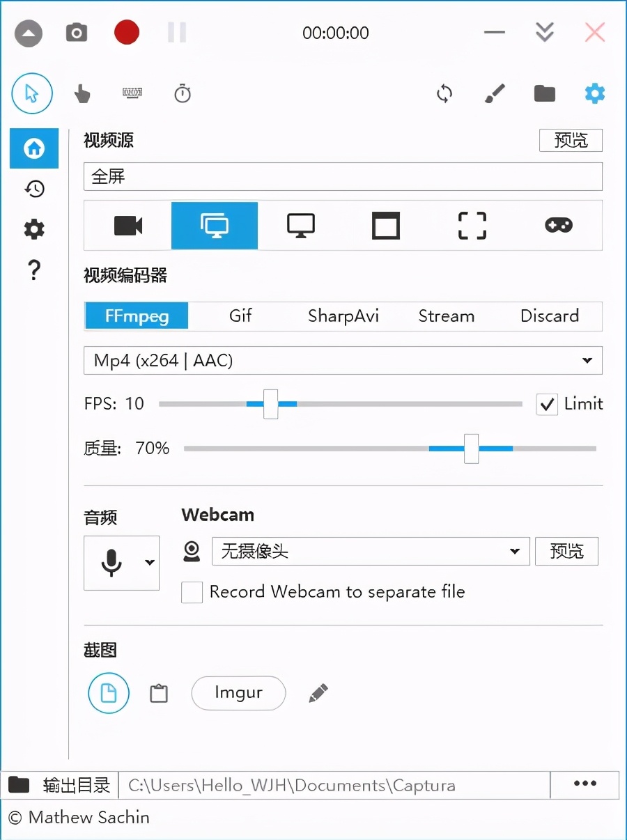Uncheck the FPS Limit checkbox

(x=546, y=403)
